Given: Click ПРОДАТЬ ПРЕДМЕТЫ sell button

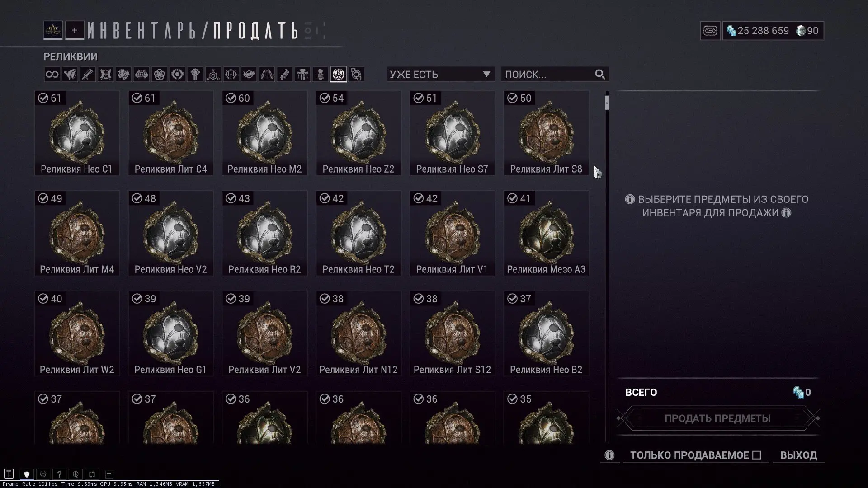Looking at the screenshot, I should point(717,418).
